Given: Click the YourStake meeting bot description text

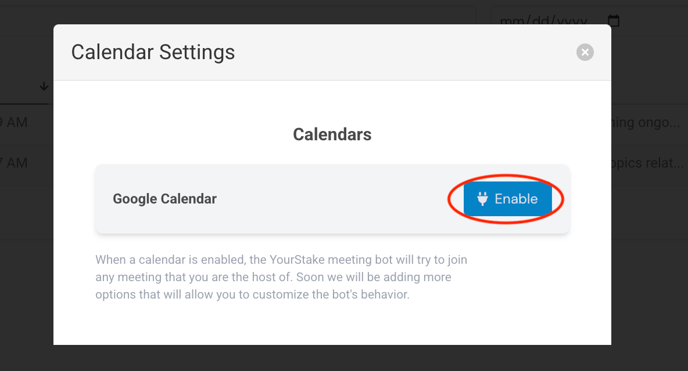Looking at the screenshot, I should (x=281, y=277).
